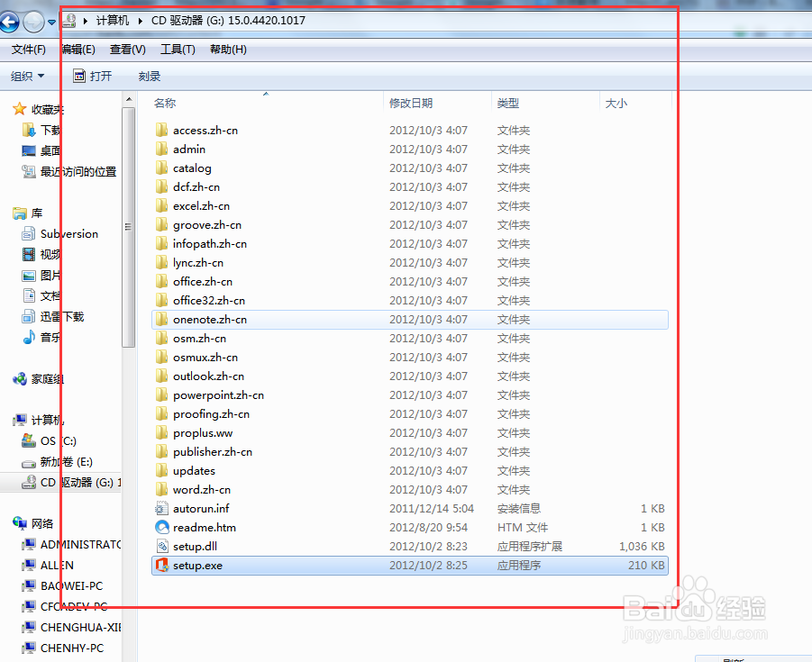Open the recent pages dropdown arrow
The width and height of the screenshot is (812, 662).
click(51, 23)
